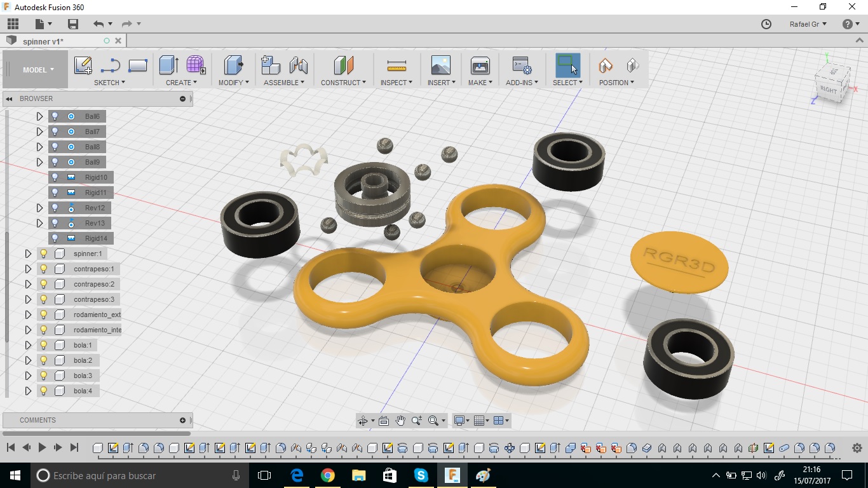Select the Extrude tool in the Create group
Screen dimensions: 868x488
pyautogui.click(x=168, y=65)
